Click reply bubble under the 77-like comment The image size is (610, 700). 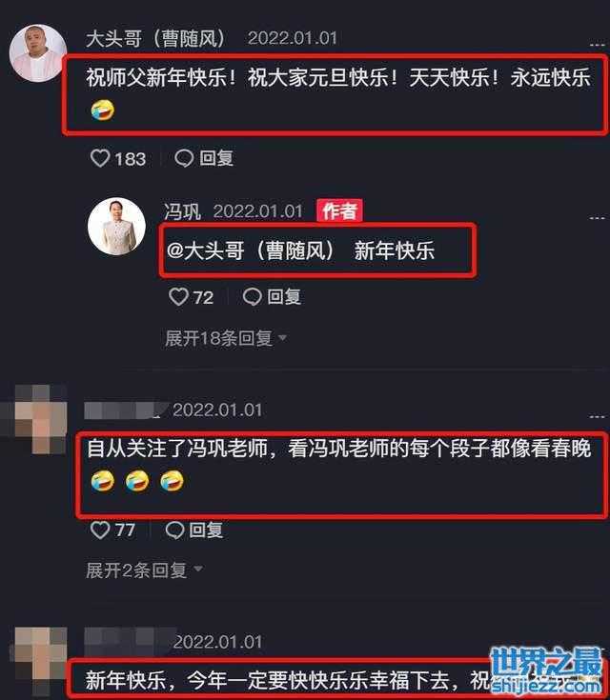(174, 530)
